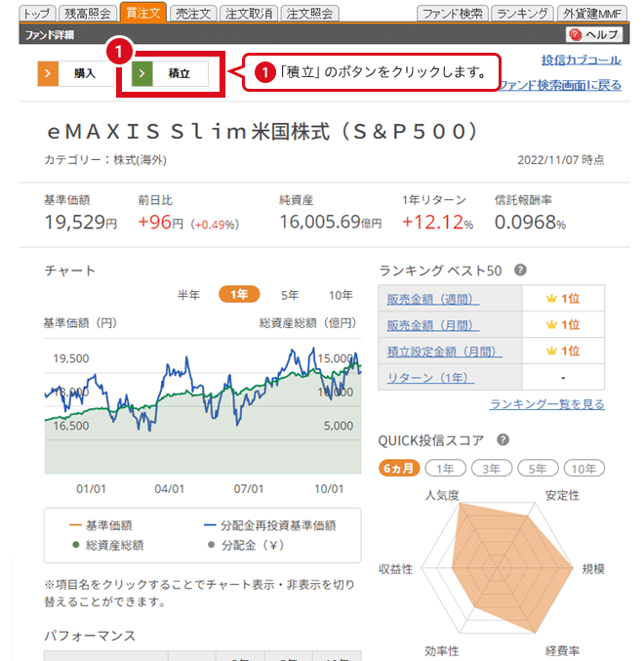644x661 pixels.
Task: Click the 2022/11/07 時点 date text
Action: [561, 160]
